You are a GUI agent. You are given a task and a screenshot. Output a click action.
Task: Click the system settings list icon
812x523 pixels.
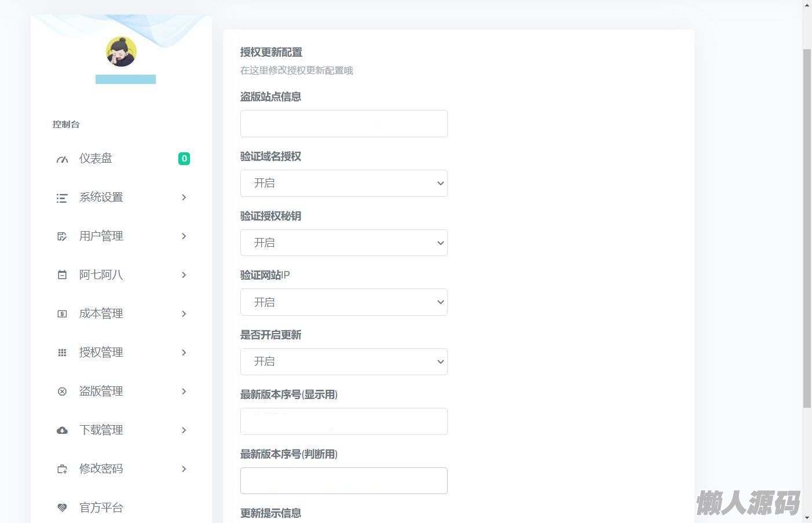62,198
